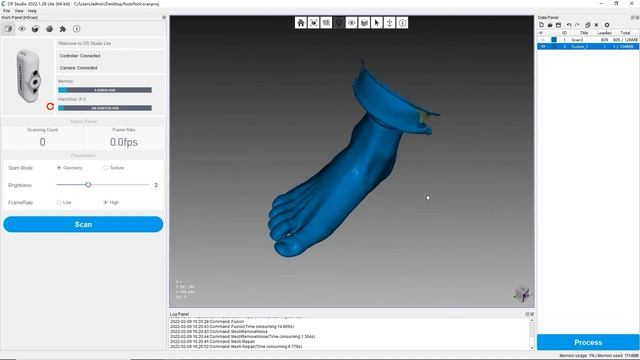This screenshot has height=360, width=640.
Task: Click the Process button
Action: click(588, 342)
